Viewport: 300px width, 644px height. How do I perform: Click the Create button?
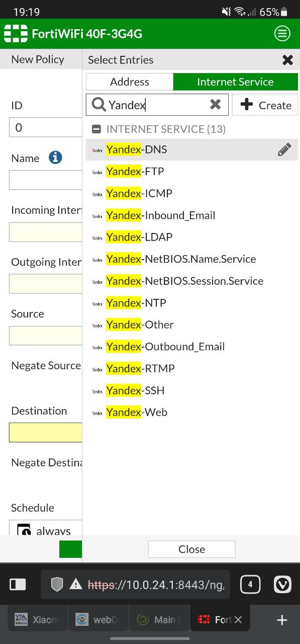[x=265, y=105]
